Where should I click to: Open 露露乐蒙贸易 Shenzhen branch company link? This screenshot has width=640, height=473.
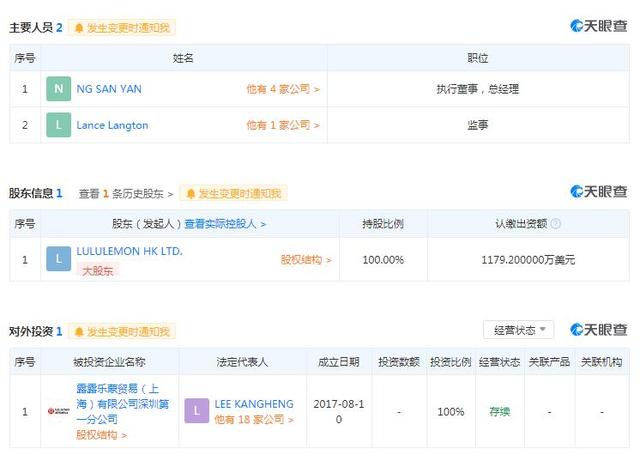[x=122, y=404]
